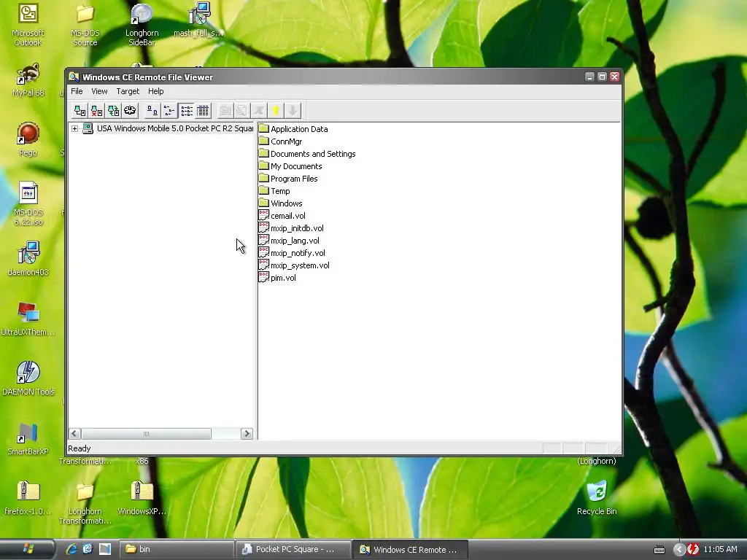Click the Microsoft Outlook desktop icon
The image size is (747, 560).
point(28,24)
